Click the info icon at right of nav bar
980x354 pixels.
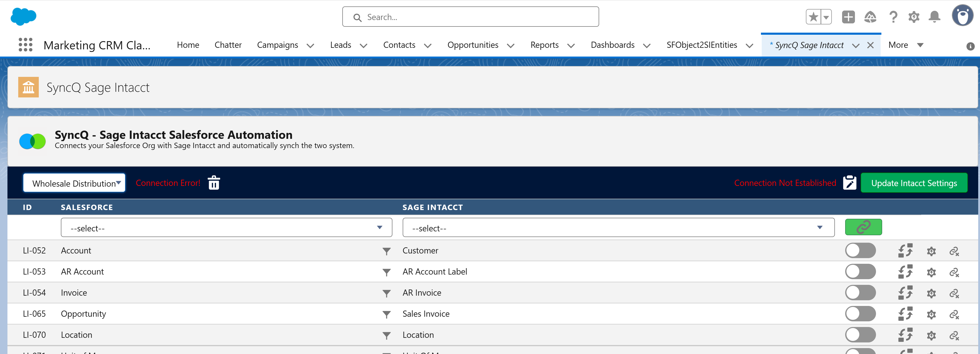pos(970,46)
